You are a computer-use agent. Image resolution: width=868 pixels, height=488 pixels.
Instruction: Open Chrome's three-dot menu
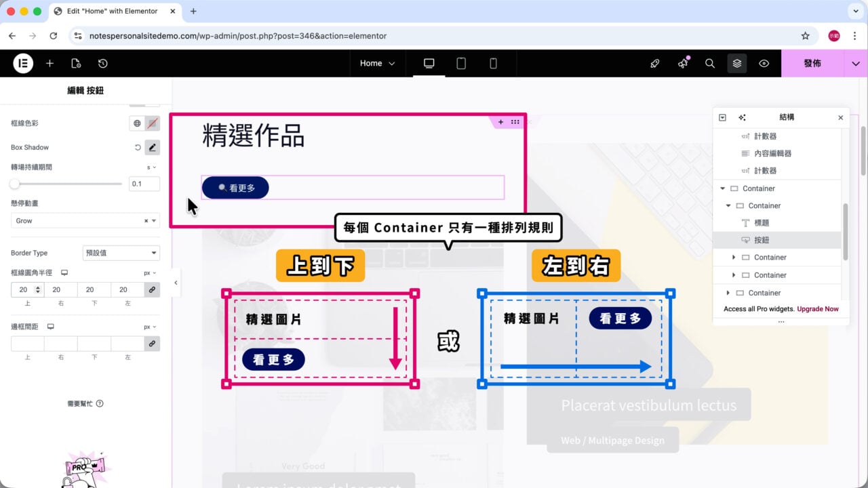[x=854, y=36]
